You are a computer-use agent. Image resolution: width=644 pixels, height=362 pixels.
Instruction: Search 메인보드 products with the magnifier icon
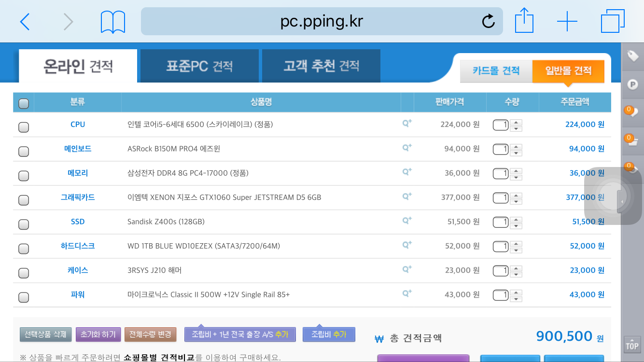click(x=407, y=148)
